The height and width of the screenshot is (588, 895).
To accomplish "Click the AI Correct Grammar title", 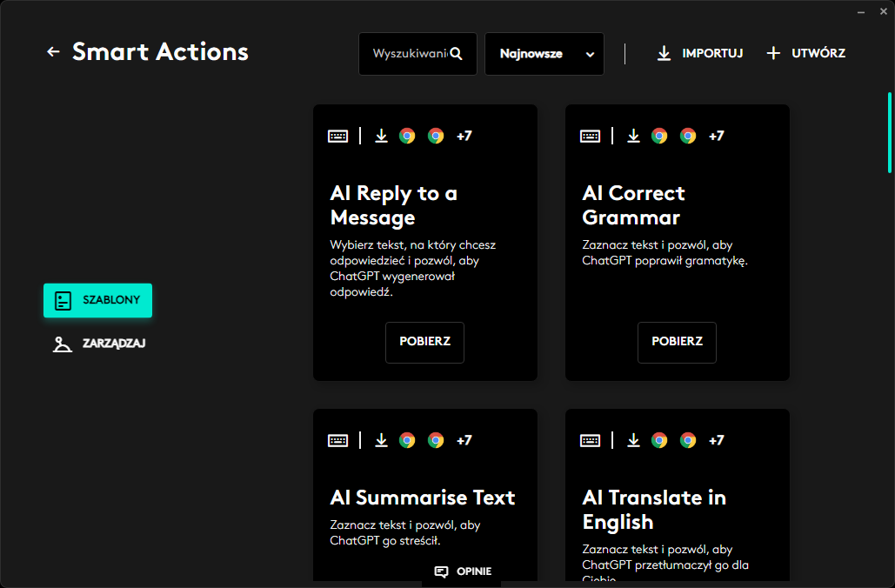I will [633, 205].
